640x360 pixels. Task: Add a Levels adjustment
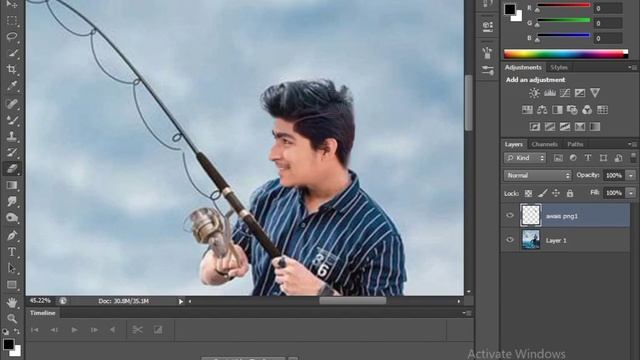pyautogui.click(x=550, y=93)
